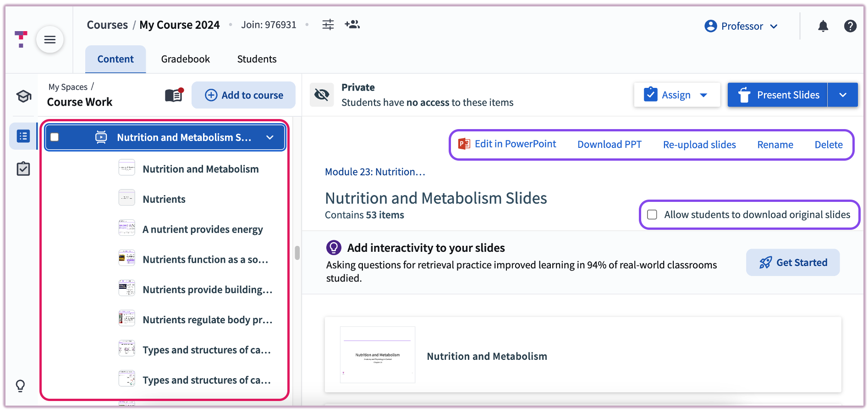The height and width of the screenshot is (412, 868).
Task: Open the help question mark icon
Action: [x=850, y=26]
